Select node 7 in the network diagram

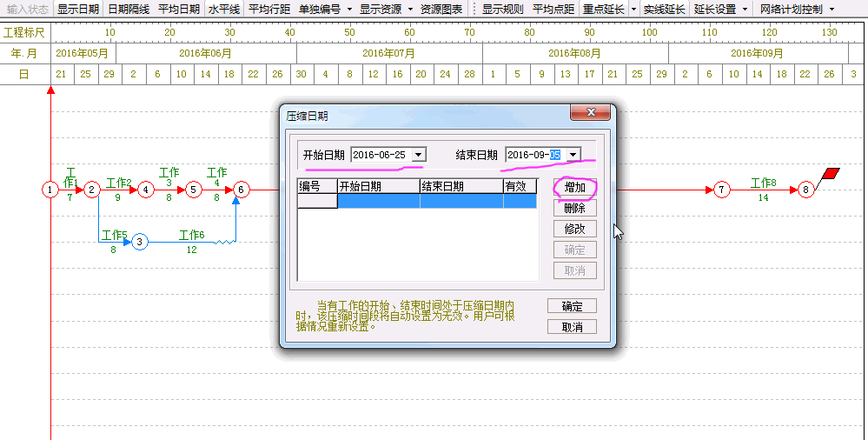click(721, 190)
